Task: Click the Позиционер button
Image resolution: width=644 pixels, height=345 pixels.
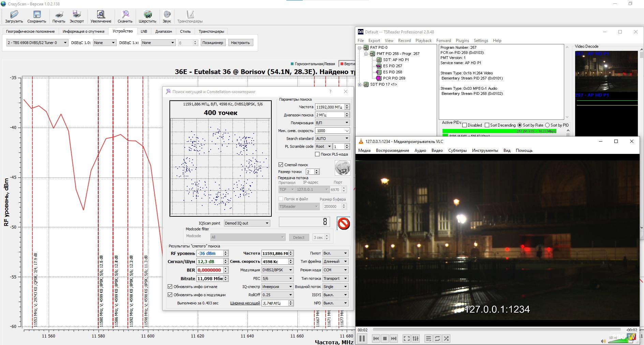Action: click(x=212, y=43)
